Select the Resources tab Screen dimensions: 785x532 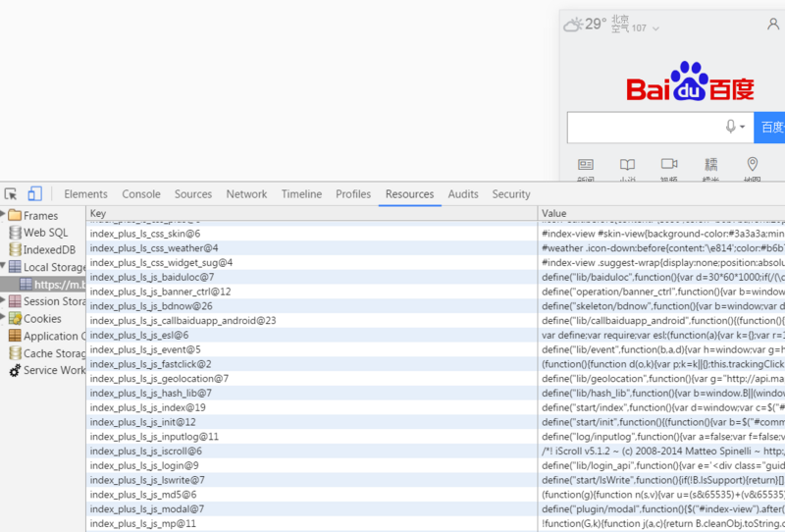(409, 194)
